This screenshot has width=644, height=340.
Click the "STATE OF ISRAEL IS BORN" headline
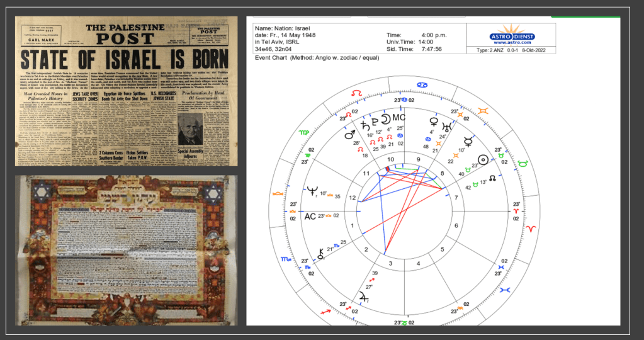126,60
